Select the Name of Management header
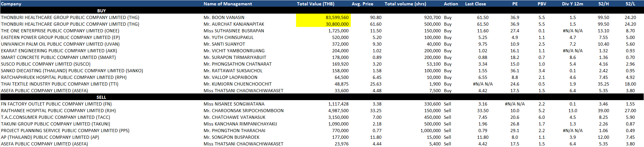The width and height of the screenshot is (644, 147). coord(228,4)
